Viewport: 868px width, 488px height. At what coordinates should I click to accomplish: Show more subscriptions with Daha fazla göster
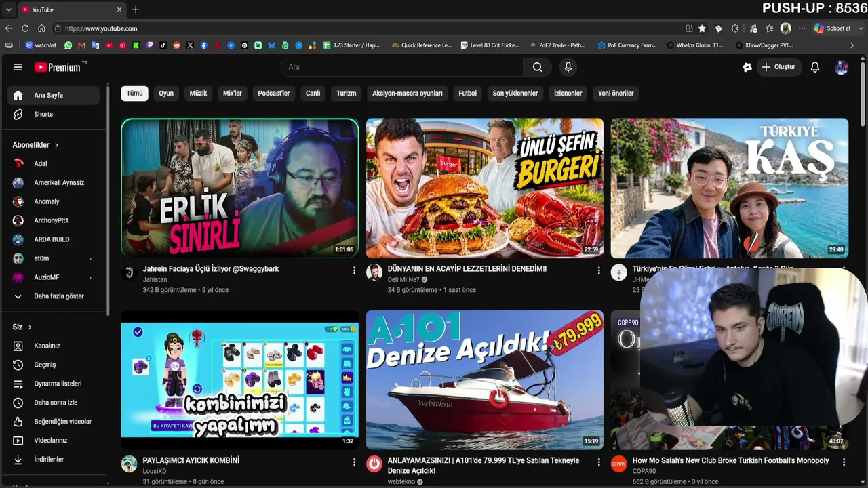[54, 296]
